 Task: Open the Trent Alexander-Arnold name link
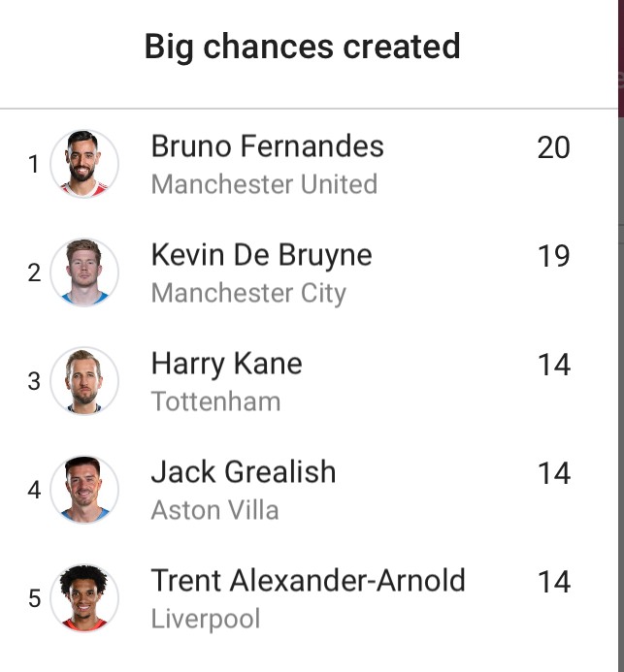pyautogui.click(x=308, y=580)
